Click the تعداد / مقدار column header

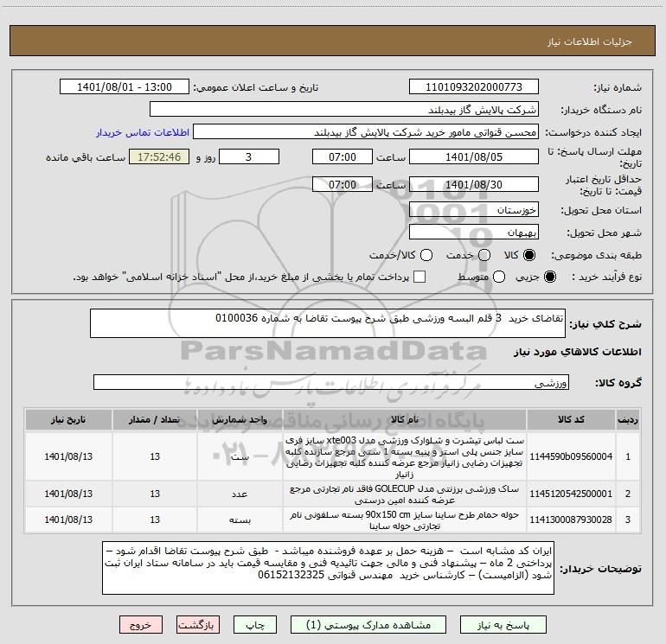pyautogui.click(x=155, y=419)
